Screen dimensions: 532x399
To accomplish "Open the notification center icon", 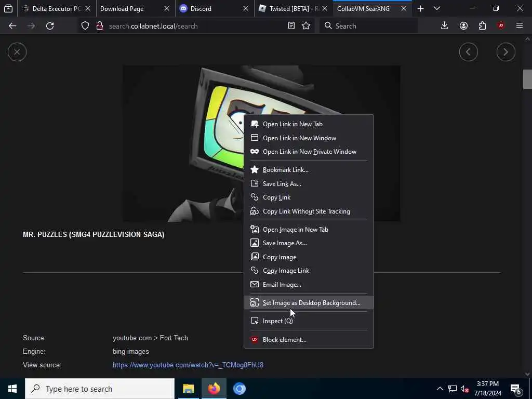I will coord(516,389).
